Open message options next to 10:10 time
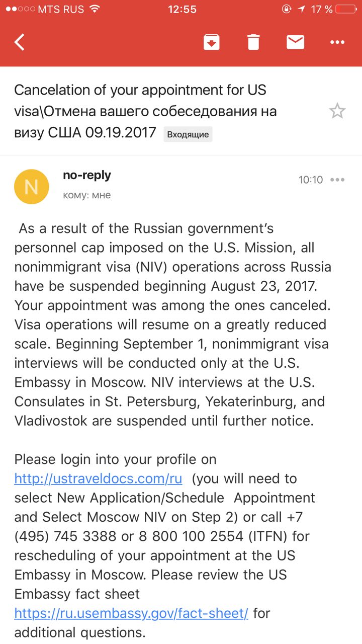 (x=337, y=180)
